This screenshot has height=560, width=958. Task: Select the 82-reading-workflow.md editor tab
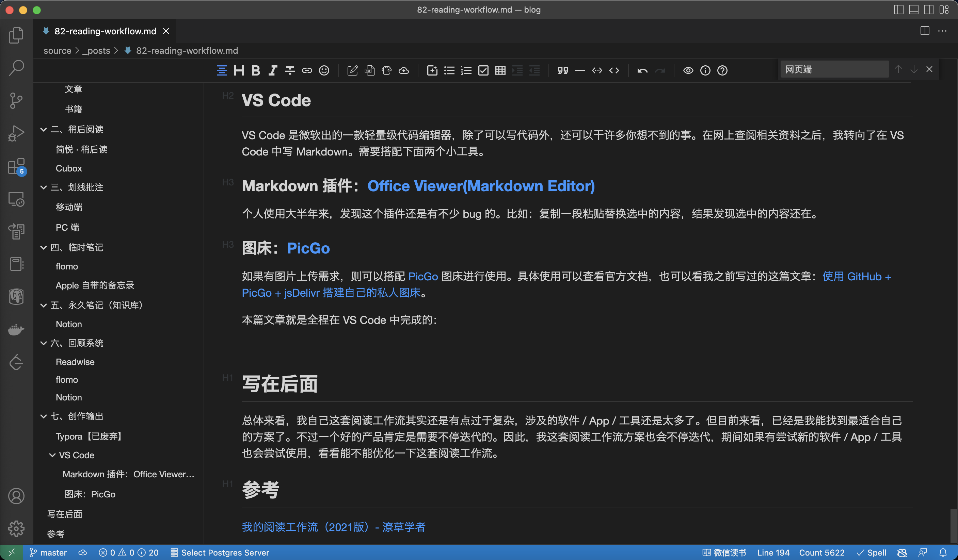[105, 31]
